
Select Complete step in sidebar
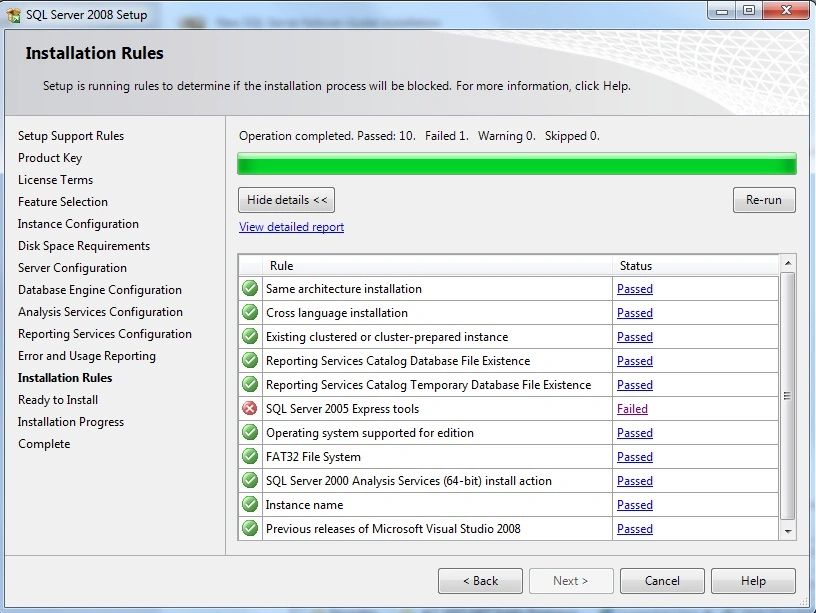(x=44, y=444)
